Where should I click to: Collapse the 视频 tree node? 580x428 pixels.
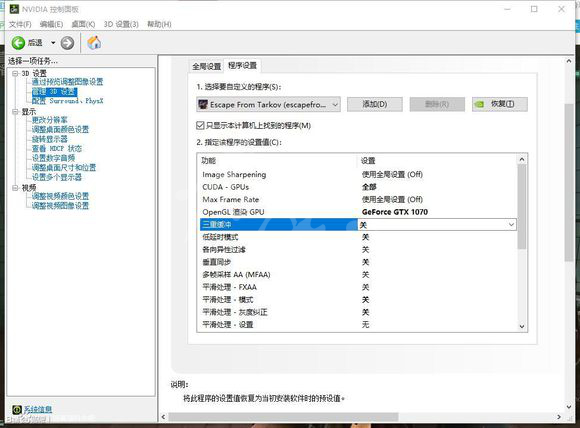(15, 188)
